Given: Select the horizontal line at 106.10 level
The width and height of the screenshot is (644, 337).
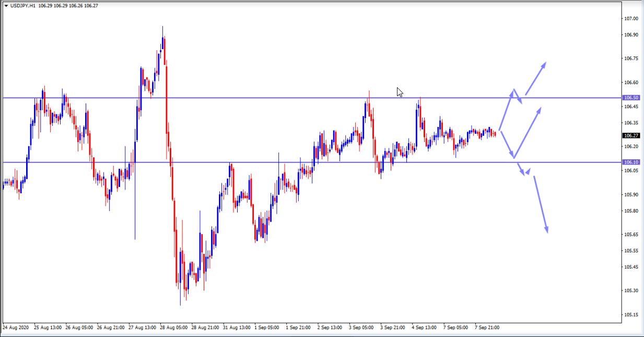Looking at the screenshot, I should pos(311,162).
